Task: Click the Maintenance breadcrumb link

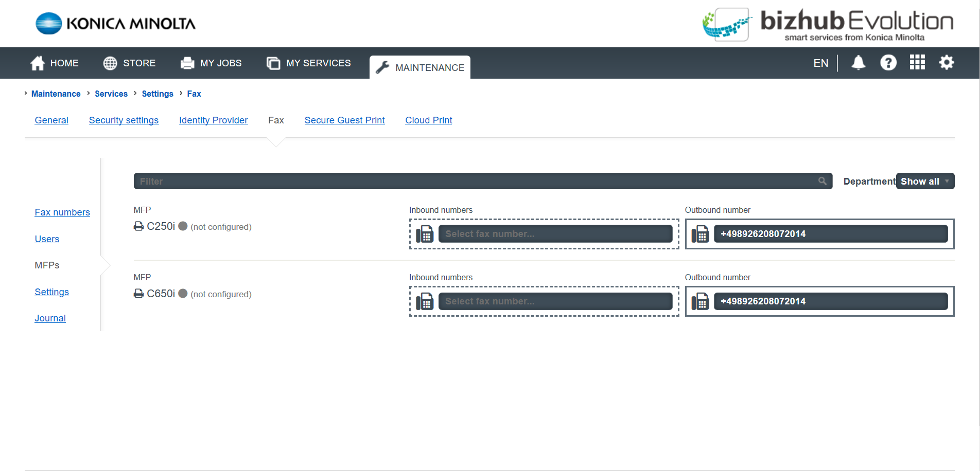Action: click(56, 94)
